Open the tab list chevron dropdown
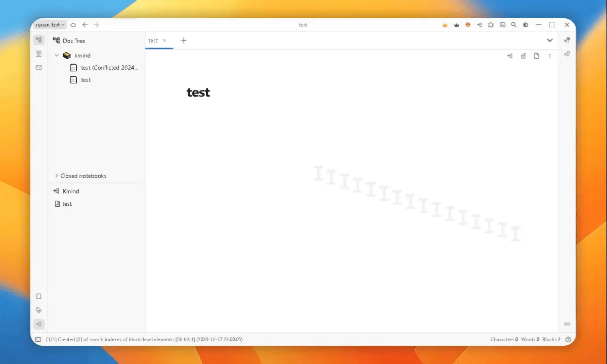This screenshot has width=607, height=364. click(x=550, y=40)
